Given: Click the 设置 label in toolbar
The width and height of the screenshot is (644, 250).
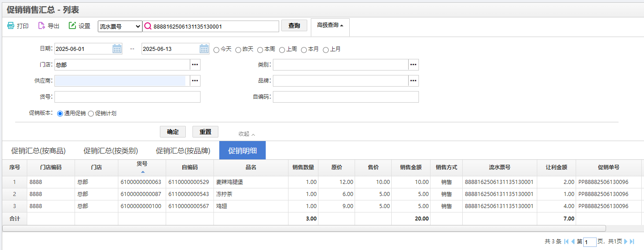Looking at the screenshot, I should point(84,26).
